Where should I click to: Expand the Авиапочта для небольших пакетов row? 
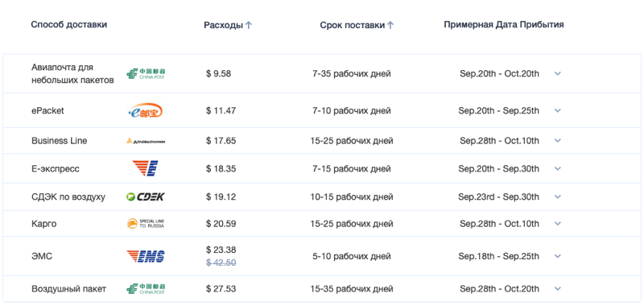click(557, 73)
